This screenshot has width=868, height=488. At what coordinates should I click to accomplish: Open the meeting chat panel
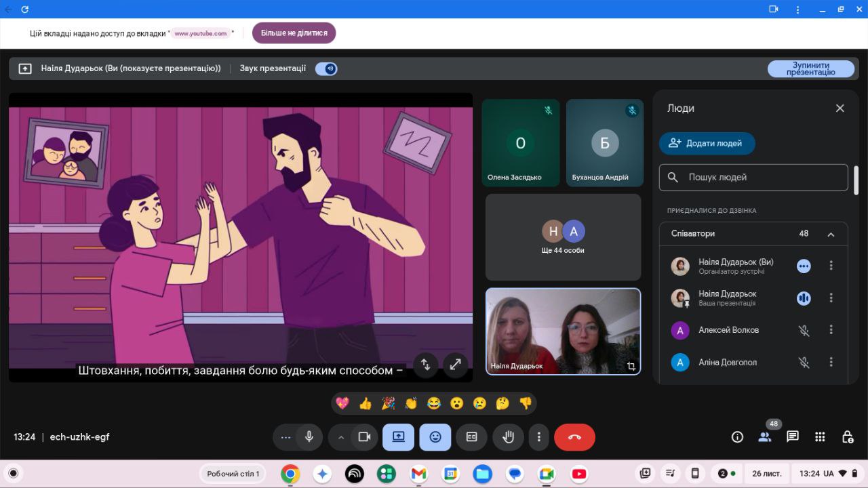tap(792, 437)
